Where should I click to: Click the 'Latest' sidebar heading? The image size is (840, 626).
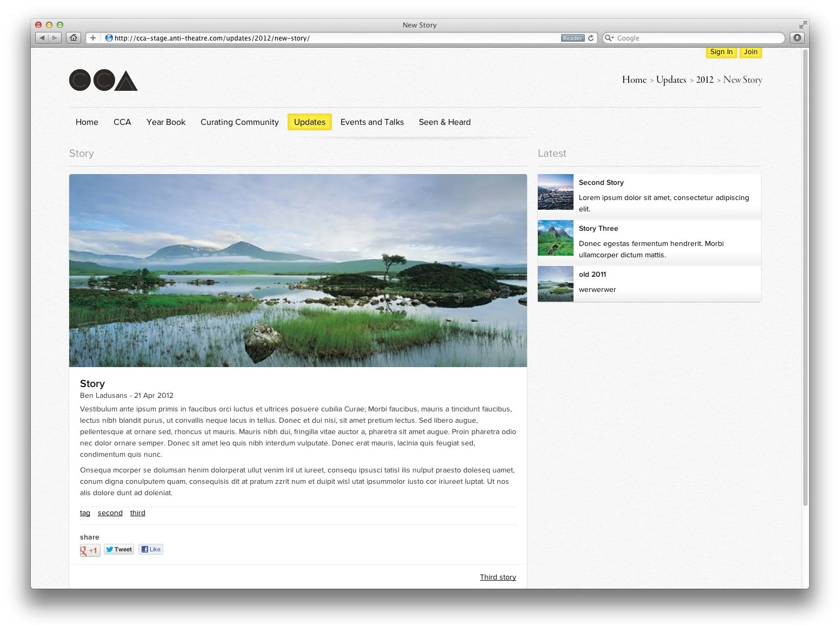pos(552,154)
